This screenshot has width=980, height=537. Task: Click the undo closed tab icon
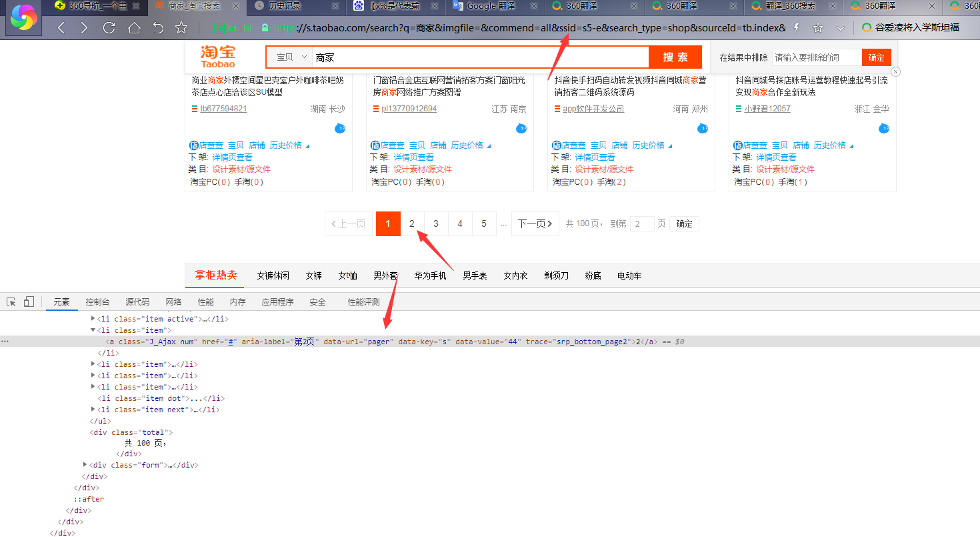pyautogui.click(x=158, y=28)
